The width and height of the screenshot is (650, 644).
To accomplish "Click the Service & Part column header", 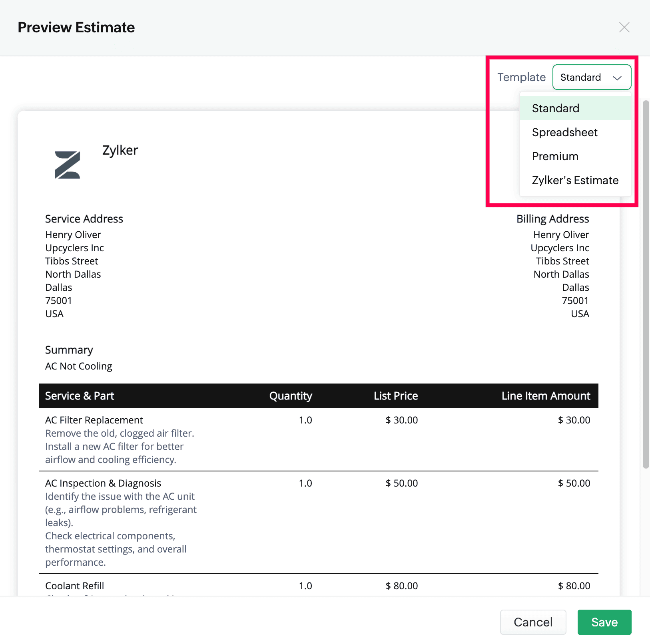I will tap(80, 396).
